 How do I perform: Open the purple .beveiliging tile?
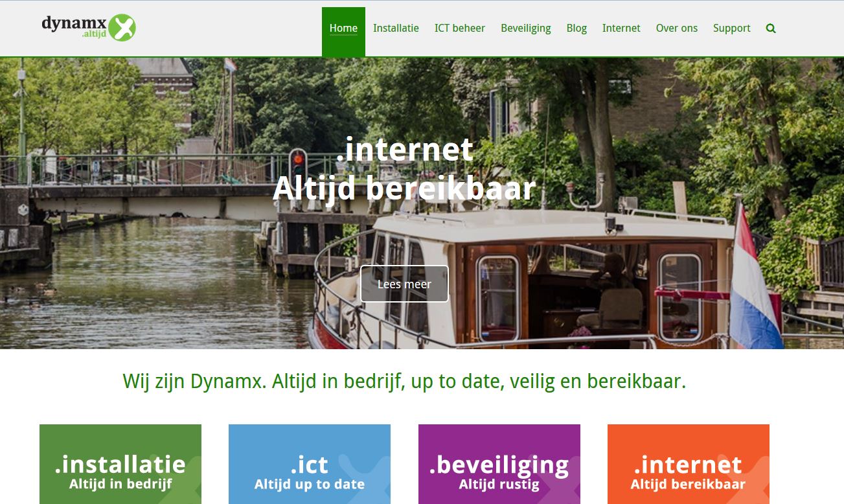pyautogui.click(x=499, y=464)
